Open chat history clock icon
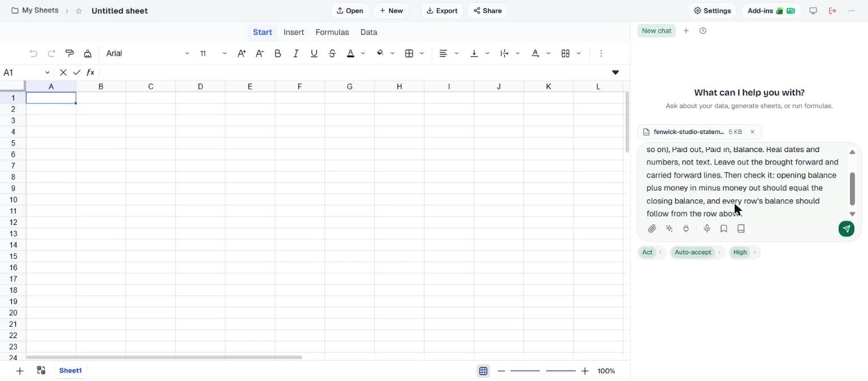 click(x=703, y=31)
